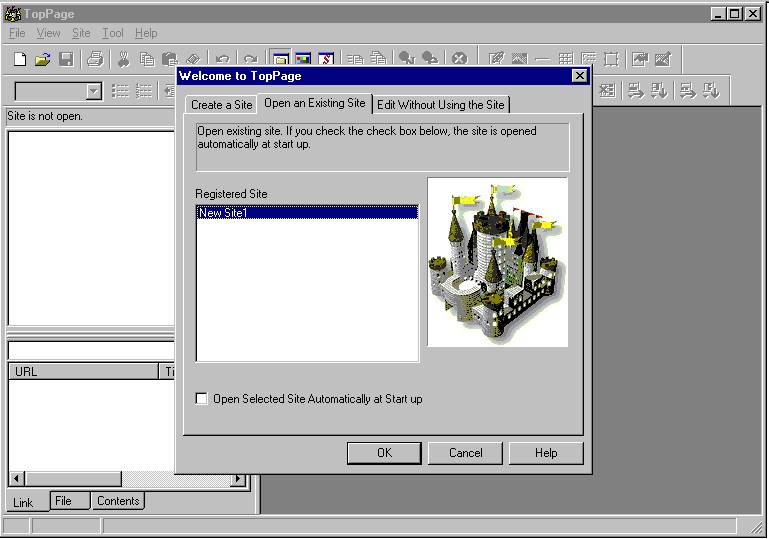The height and width of the screenshot is (539, 769).
Task: Enable Open Selected Site Automatically at Start up
Action: tap(201, 399)
